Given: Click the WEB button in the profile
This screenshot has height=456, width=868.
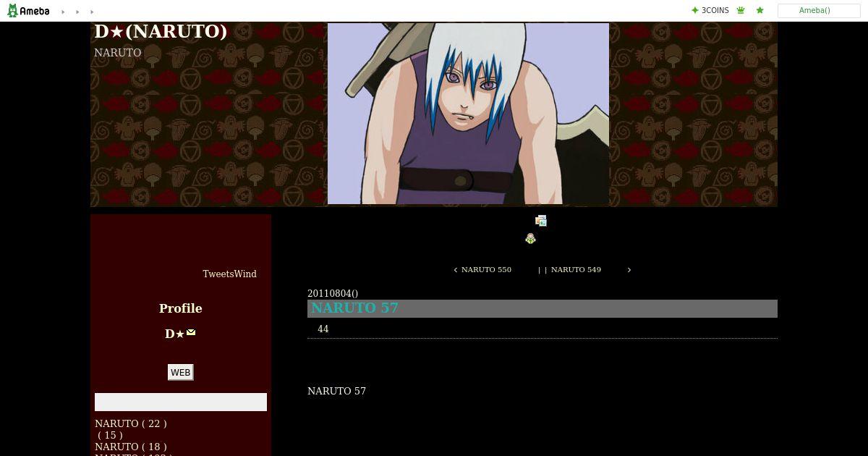Looking at the screenshot, I should click(180, 372).
